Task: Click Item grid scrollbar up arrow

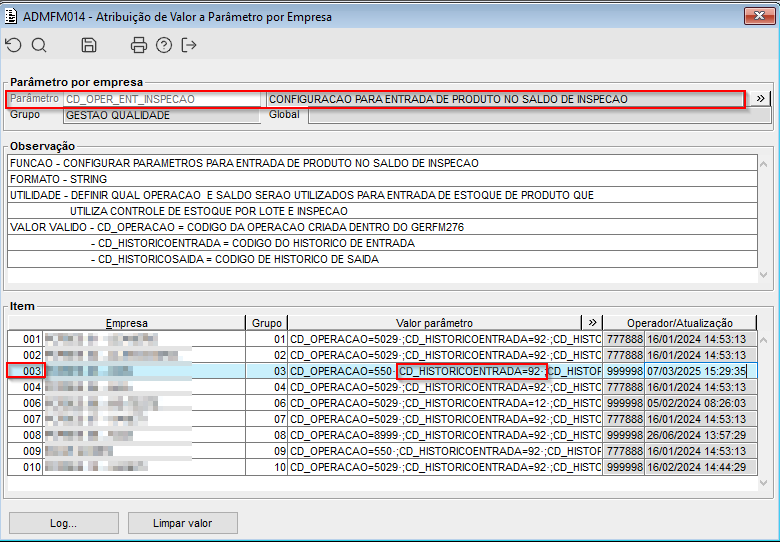Action: (764, 340)
